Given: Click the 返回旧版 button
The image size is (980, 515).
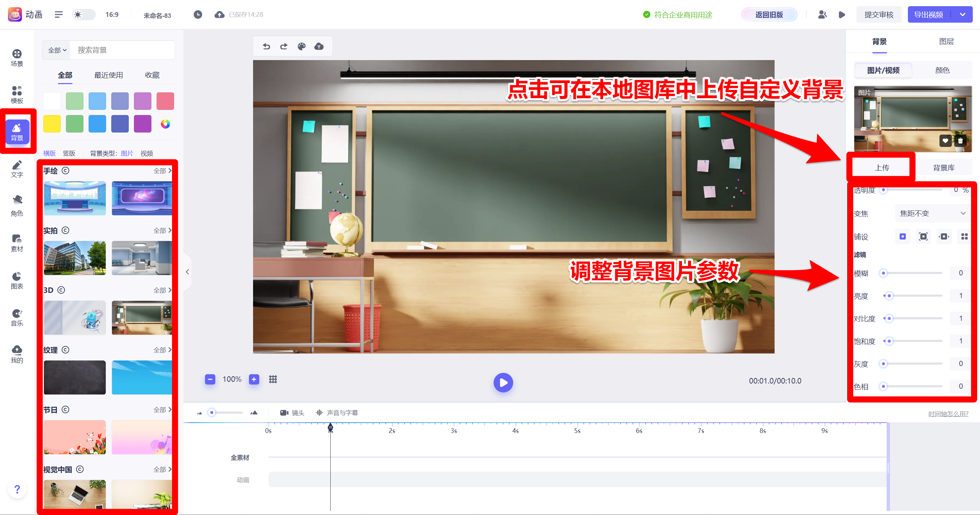Looking at the screenshot, I should click(x=769, y=14).
